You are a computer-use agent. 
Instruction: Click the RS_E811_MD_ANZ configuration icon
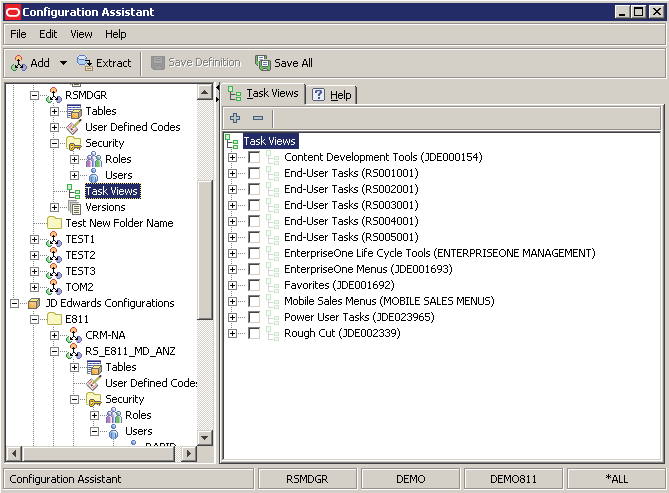(74, 351)
